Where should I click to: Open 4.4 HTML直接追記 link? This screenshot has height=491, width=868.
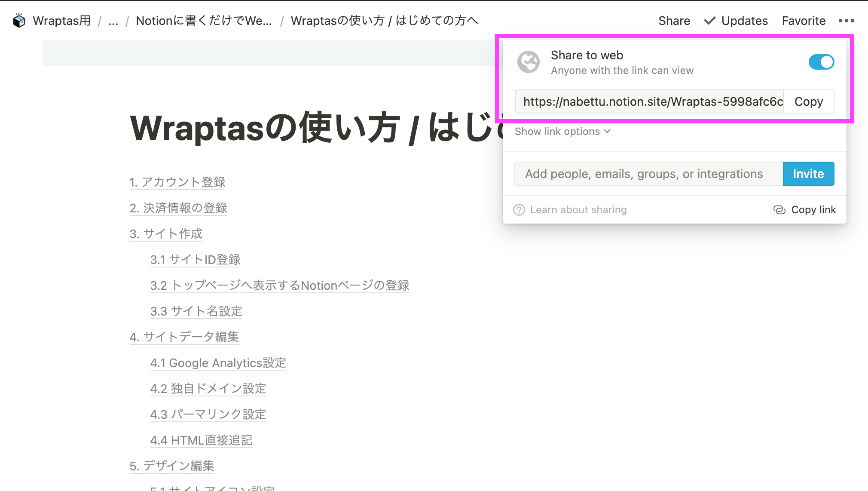(x=202, y=440)
